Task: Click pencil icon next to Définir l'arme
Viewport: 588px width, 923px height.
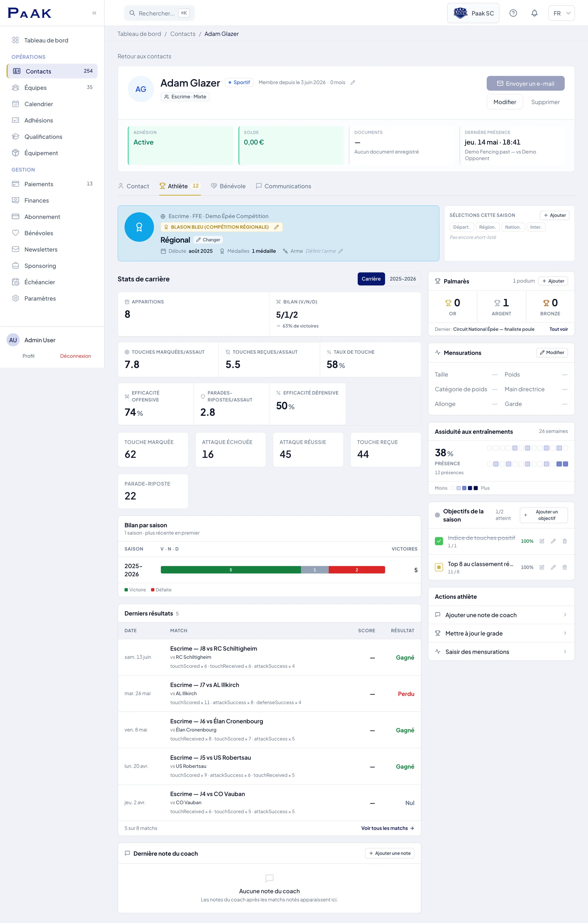Action: (340, 251)
